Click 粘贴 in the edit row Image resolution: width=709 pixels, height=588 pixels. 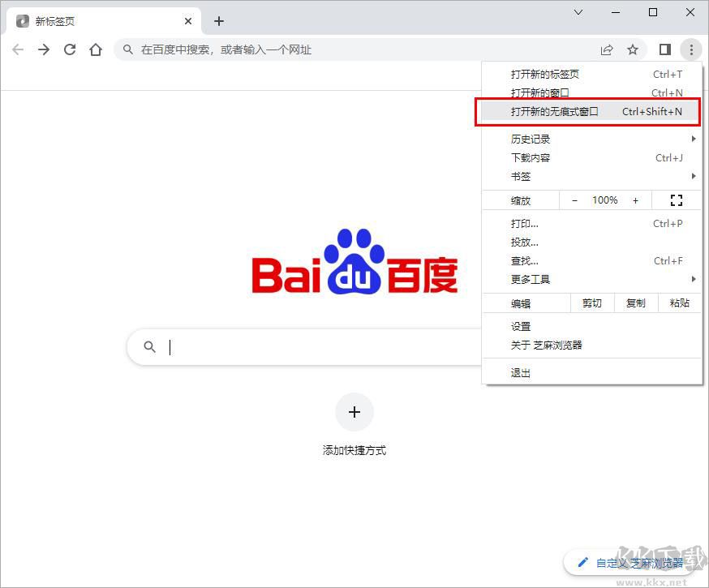(x=679, y=303)
